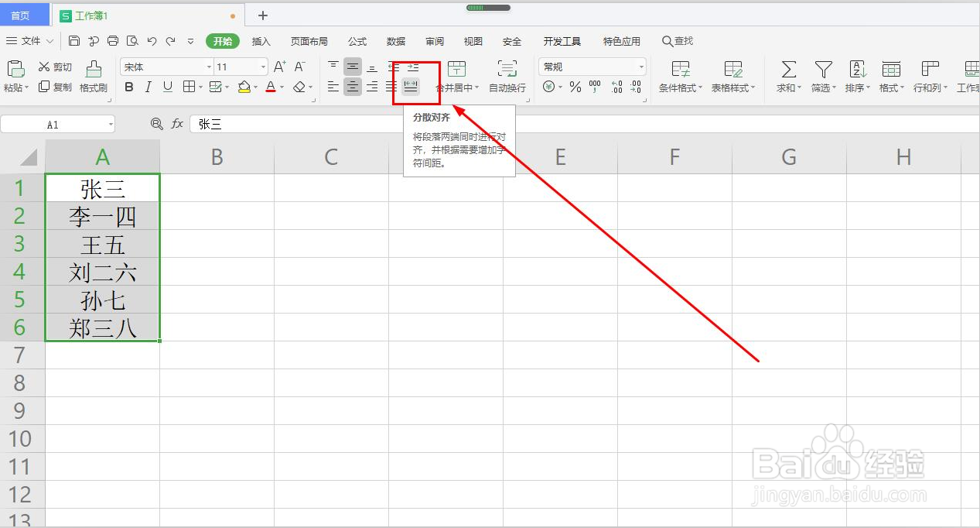Decrease decimal places
The height and width of the screenshot is (528, 980).
(x=636, y=87)
